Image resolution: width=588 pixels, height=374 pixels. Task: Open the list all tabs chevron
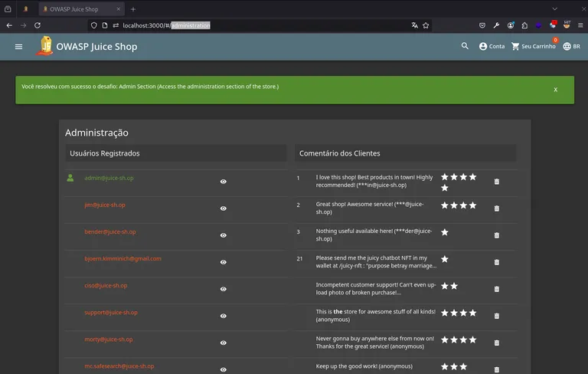[x=554, y=8]
